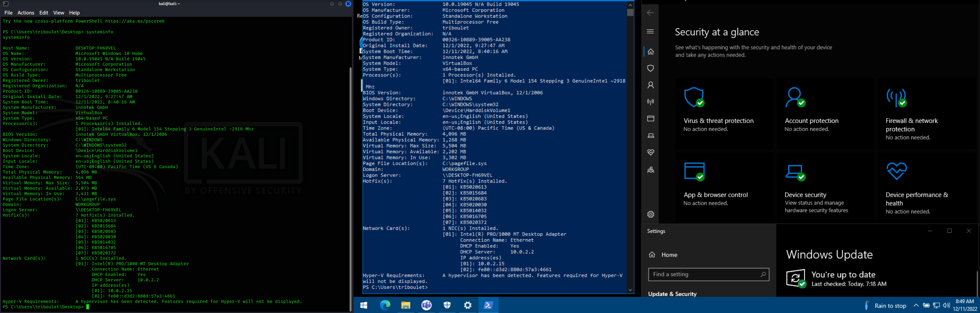980x313 pixels.
Task: Open the Edit menu in Kali terminal
Action: (x=44, y=12)
